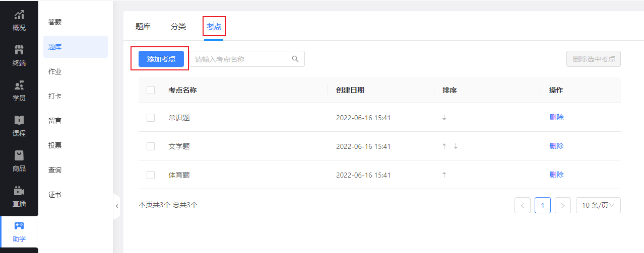Click the 添加考点 button
Image resolution: width=644 pixels, height=253 pixels.
pyautogui.click(x=161, y=59)
